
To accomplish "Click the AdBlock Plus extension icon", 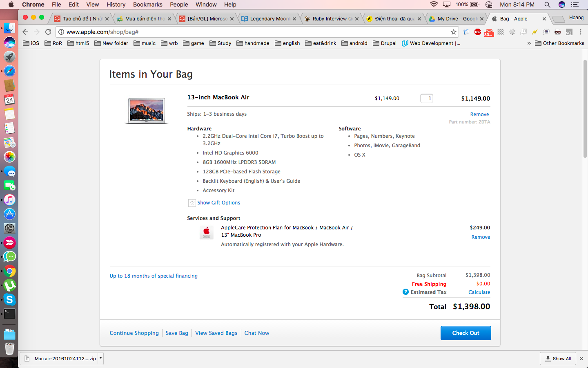I will tap(478, 32).
